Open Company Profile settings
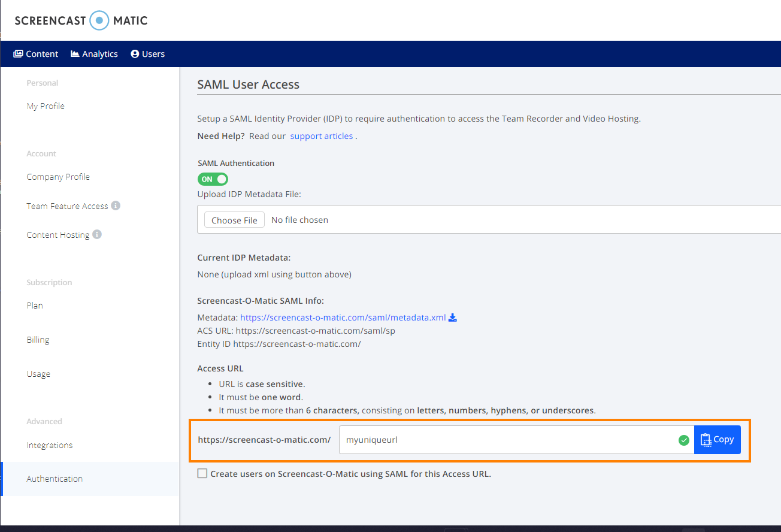Image resolution: width=781 pixels, height=532 pixels. [58, 177]
